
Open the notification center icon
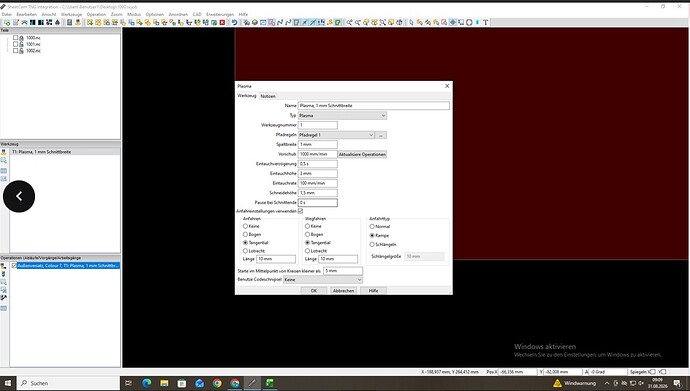[678, 383]
